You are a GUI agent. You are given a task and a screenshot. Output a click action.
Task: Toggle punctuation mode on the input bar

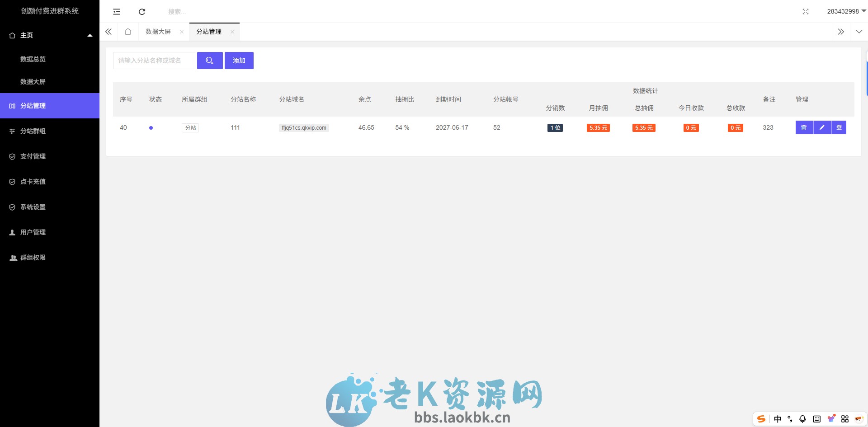pyautogui.click(x=790, y=419)
